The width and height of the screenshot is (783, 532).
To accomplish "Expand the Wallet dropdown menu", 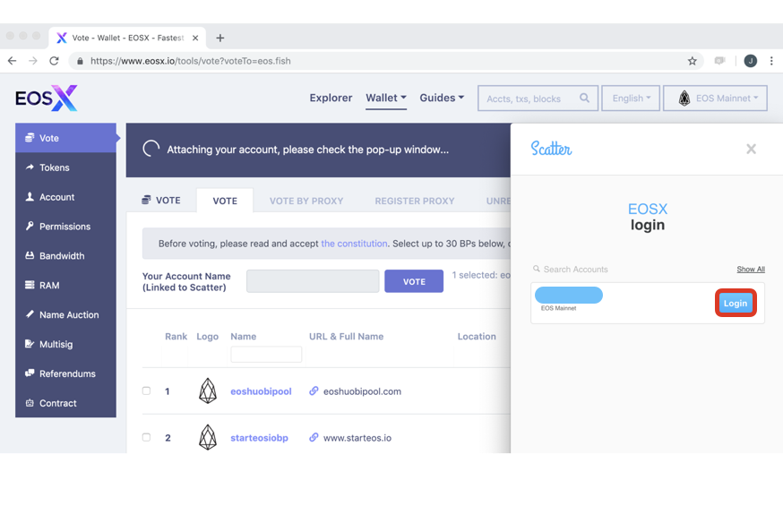I will click(x=386, y=98).
